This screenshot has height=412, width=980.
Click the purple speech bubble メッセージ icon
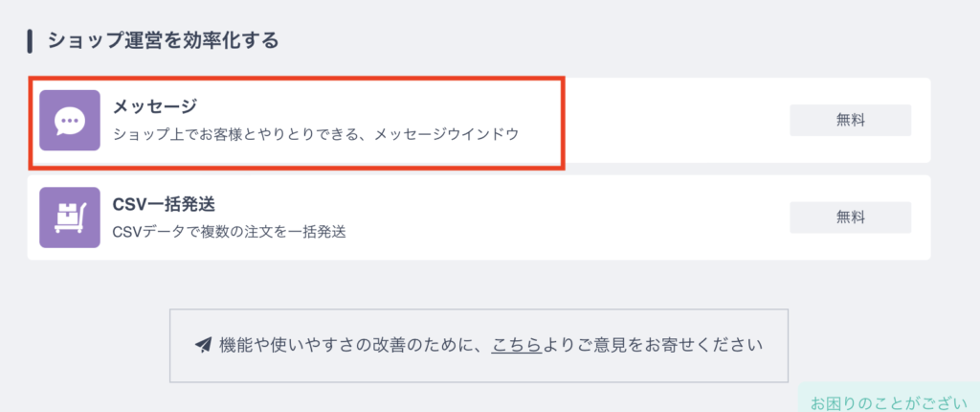[69, 120]
